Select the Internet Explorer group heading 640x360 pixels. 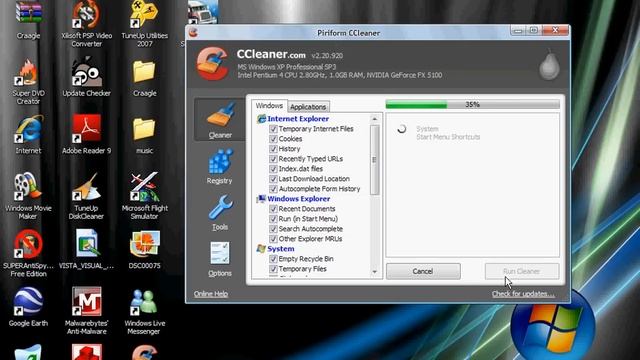pyautogui.click(x=298, y=119)
